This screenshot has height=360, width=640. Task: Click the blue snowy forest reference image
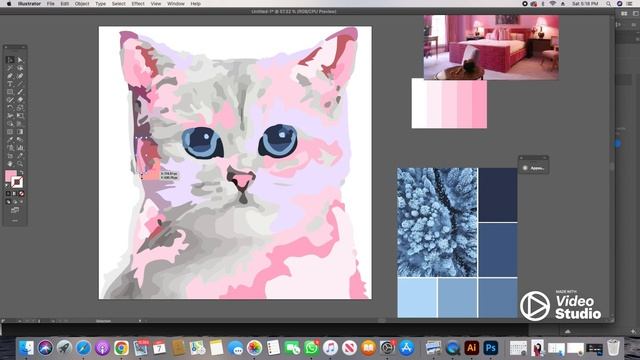point(437,222)
